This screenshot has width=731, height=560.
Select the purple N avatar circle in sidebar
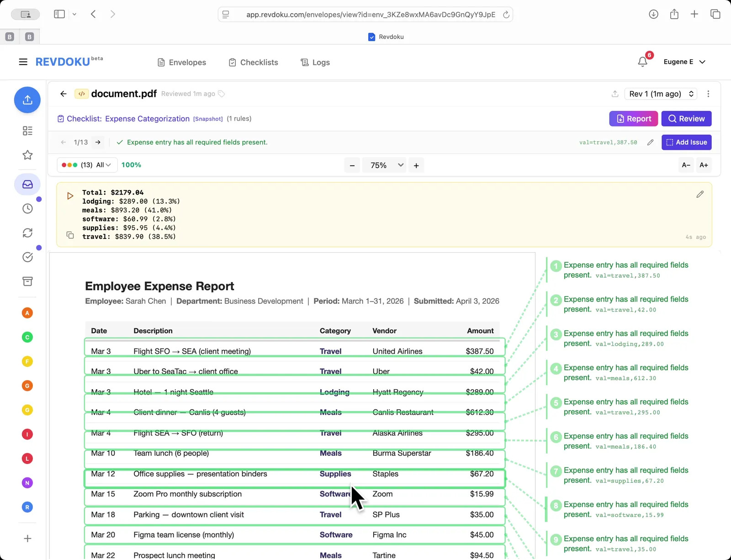[27, 483]
